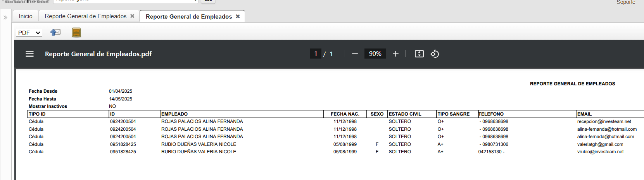Switch to the first Reporte General de Empleados tab
This screenshot has height=180, width=644.
click(85, 16)
